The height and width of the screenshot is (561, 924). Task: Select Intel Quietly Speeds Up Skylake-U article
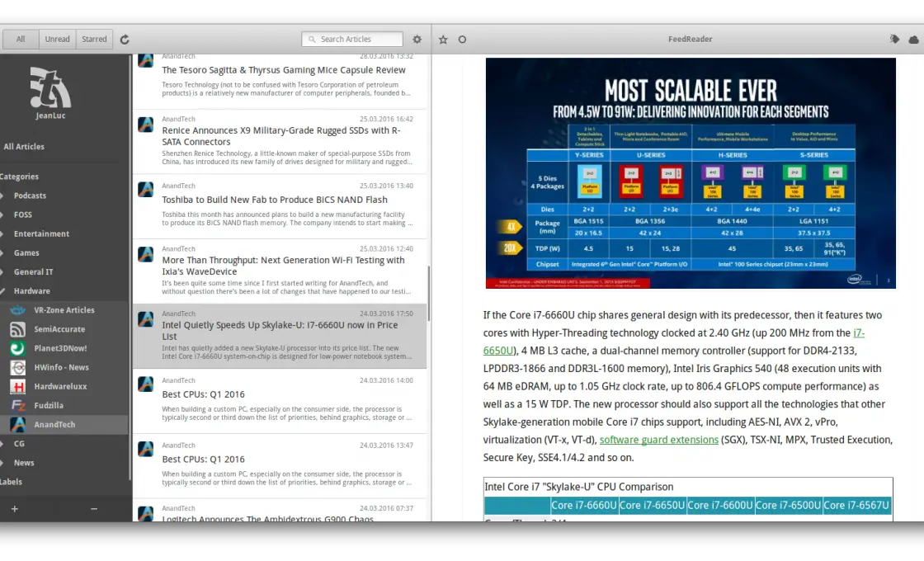click(280, 336)
